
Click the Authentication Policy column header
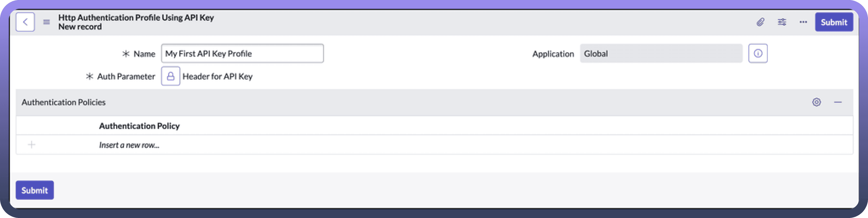[x=139, y=126]
